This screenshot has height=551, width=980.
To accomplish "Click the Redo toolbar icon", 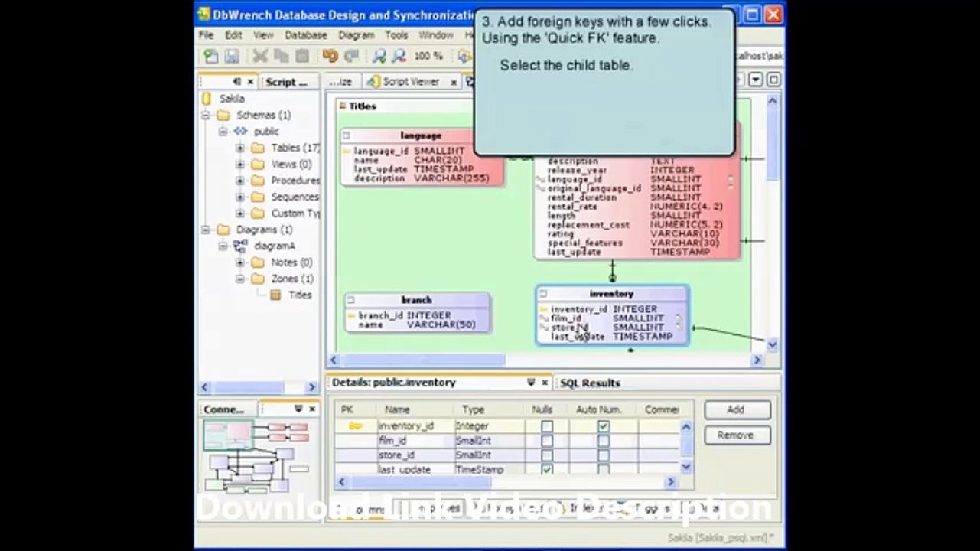I will (351, 56).
